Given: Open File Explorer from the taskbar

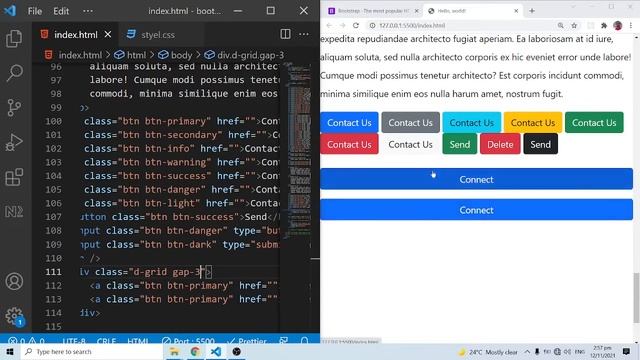Looking at the screenshot, I should coord(174,351).
